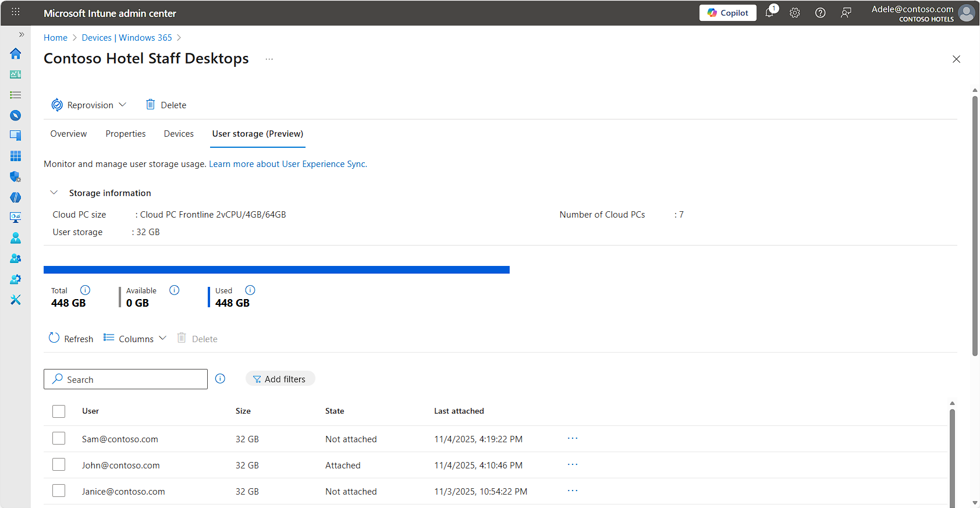This screenshot has width=980, height=508.
Task: Select the User storage (Preview) tab
Action: pyautogui.click(x=258, y=134)
